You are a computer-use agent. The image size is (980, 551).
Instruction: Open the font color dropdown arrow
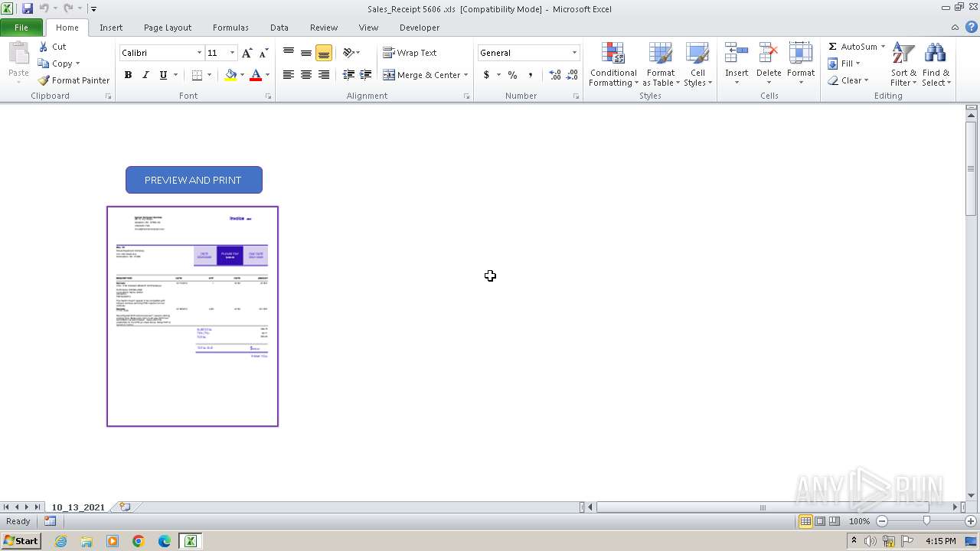(267, 75)
